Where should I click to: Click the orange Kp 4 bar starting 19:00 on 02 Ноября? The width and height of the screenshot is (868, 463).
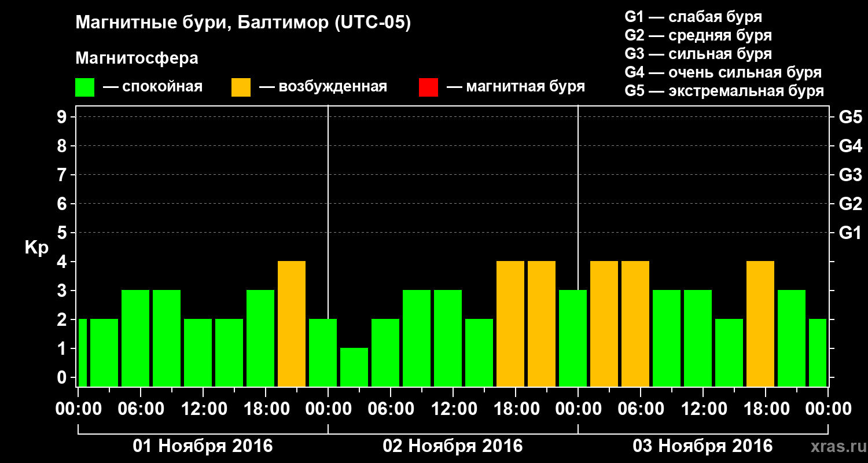542,324
